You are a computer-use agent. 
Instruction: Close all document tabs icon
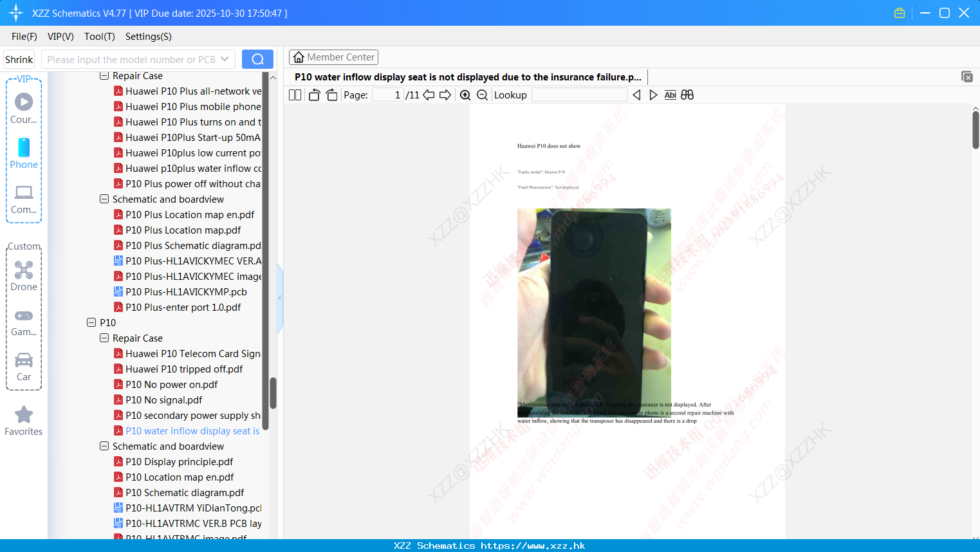tap(967, 77)
